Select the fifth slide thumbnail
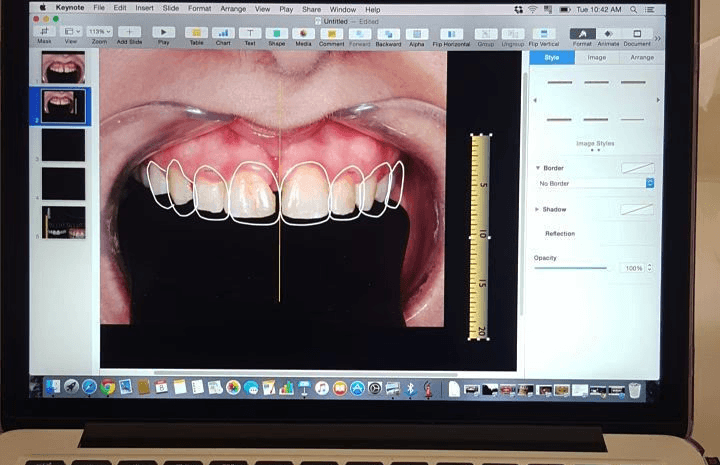Image resolution: width=720 pixels, height=465 pixels. (63, 223)
